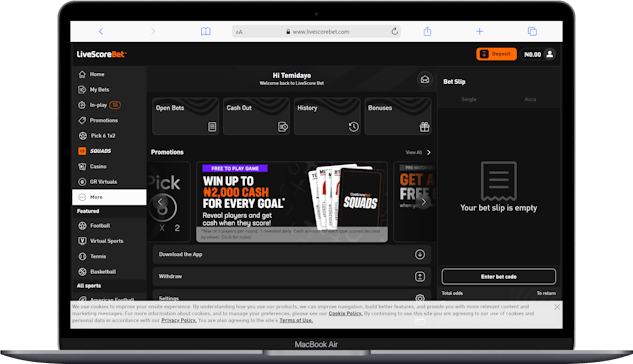Open the Privacy Policy link

tap(179, 320)
